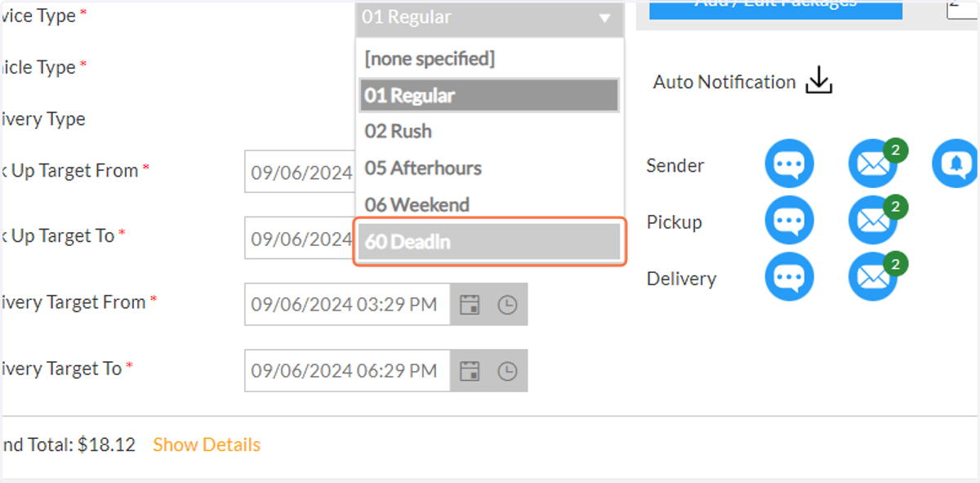Click the Sender bell alert icon
This screenshot has width=980, height=483.
(956, 164)
